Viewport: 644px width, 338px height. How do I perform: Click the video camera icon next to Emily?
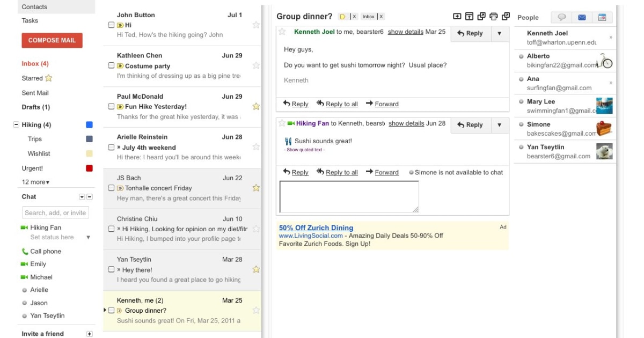pyautogui.click(x=24, y=264)
